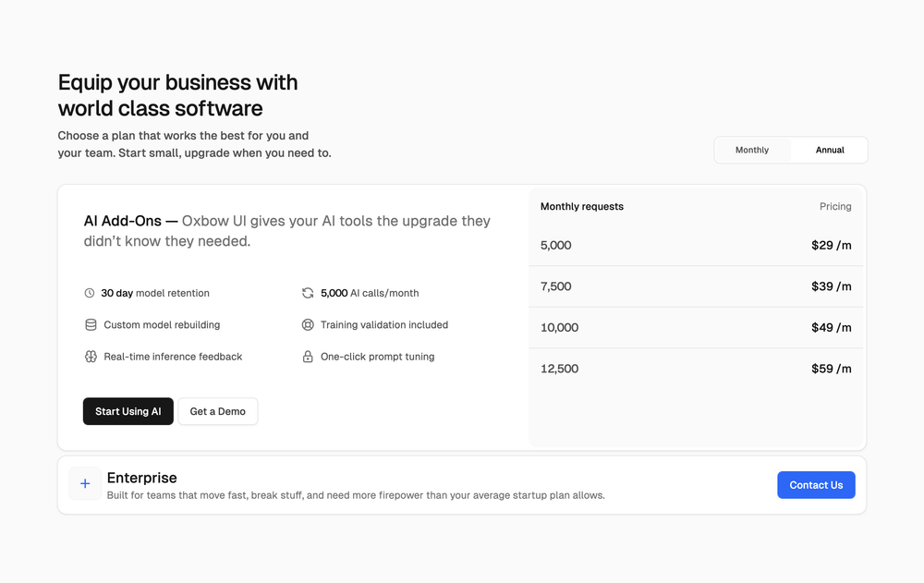Pick the 12,500 requests tier
Viewport: 924px width, 583px height.
coord(696,369)
